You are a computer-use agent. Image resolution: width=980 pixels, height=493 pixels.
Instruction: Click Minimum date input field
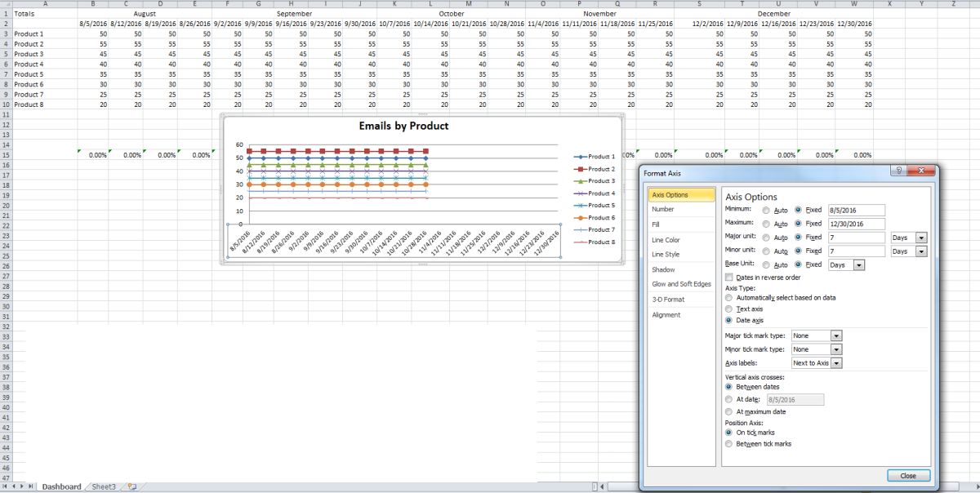(856, 210)
